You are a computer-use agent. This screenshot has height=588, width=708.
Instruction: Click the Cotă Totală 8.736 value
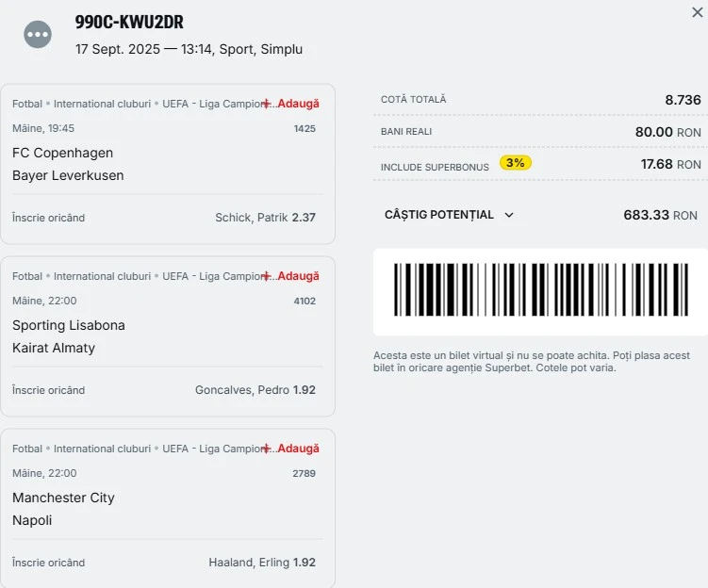tap(683, 100)
